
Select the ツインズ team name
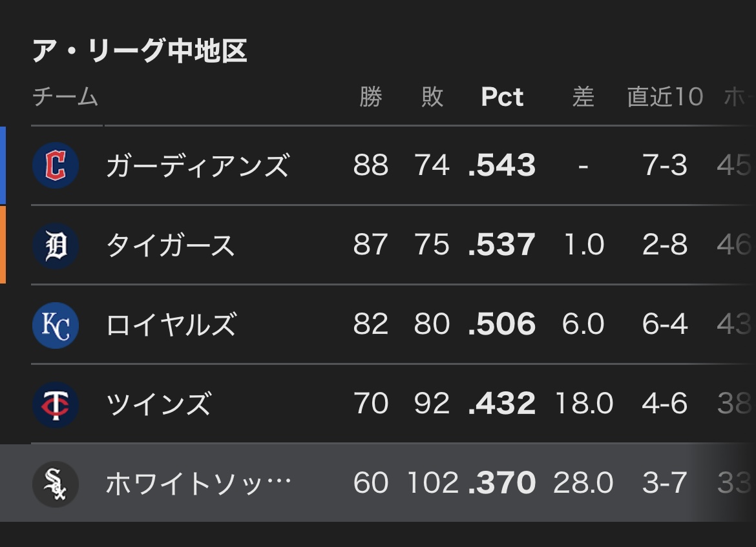pyautogui.click(x=158, y=405)
